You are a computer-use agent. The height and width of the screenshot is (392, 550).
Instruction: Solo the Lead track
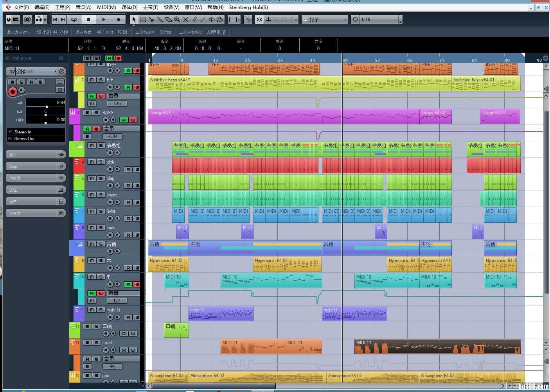tap(97, 342)
